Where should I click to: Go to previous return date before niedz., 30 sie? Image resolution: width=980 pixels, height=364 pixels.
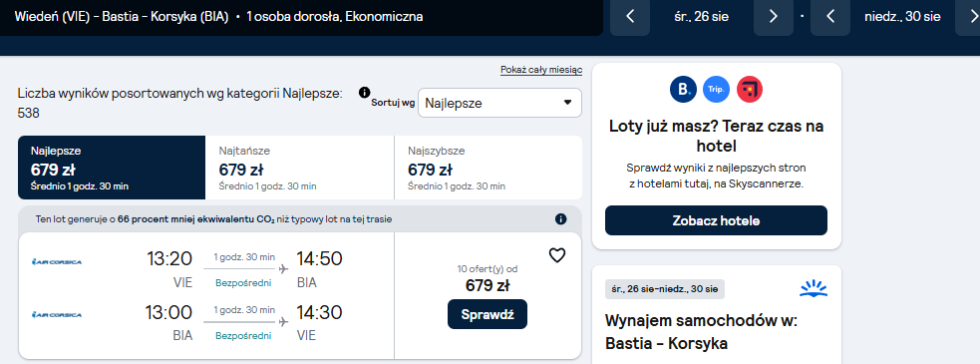830,17
